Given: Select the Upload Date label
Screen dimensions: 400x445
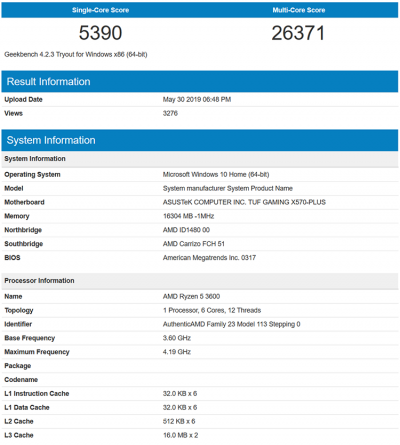Looking at the screenshot, I should [x=23, y=99].
